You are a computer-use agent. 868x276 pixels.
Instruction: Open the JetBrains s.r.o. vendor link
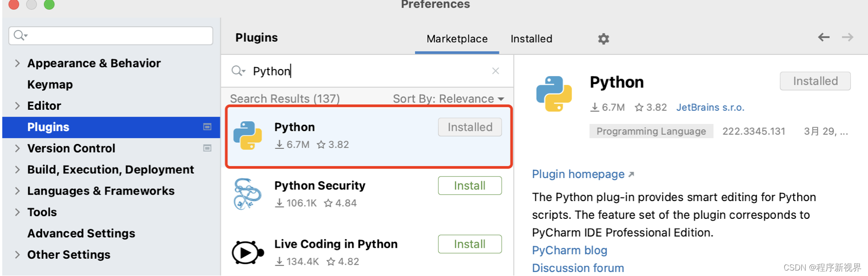[x=710, y=107]
